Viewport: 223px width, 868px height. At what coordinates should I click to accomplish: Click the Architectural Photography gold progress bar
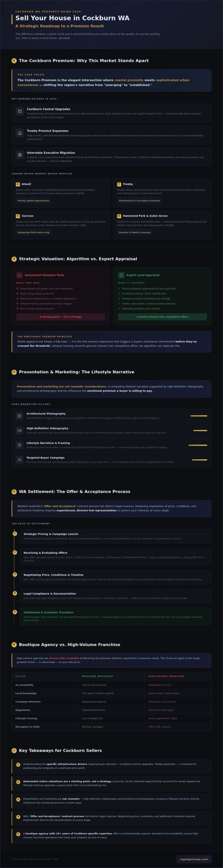click(x=199, y=416)
